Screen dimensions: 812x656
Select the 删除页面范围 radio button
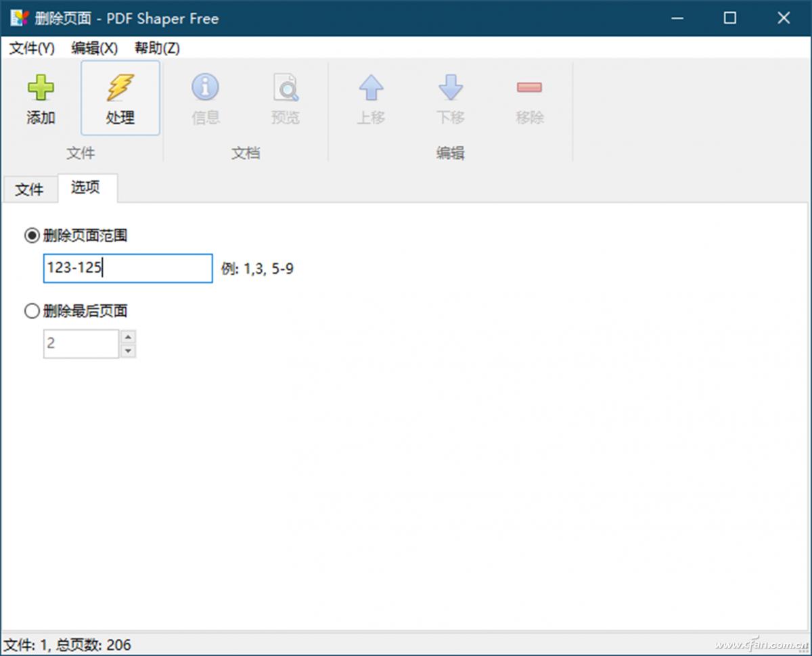point(32,235)
